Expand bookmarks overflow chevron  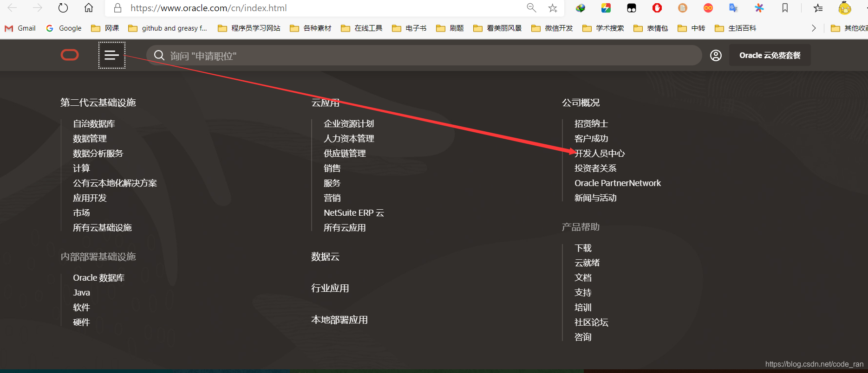tap(814, 28)
